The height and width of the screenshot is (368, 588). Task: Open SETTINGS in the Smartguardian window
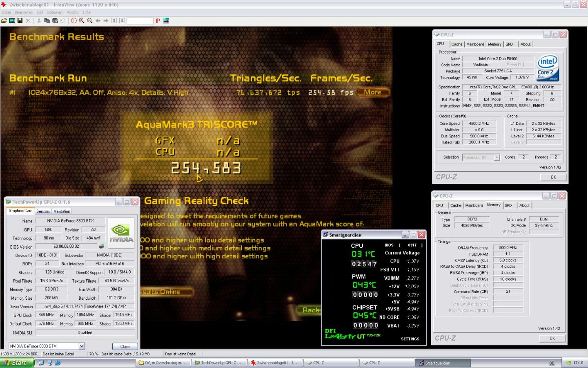coord(410,339)
